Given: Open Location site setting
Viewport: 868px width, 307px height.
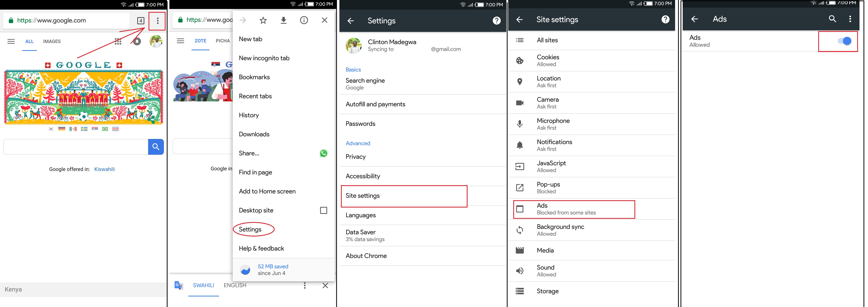Looking at the screenshot, I should point(592,82).
